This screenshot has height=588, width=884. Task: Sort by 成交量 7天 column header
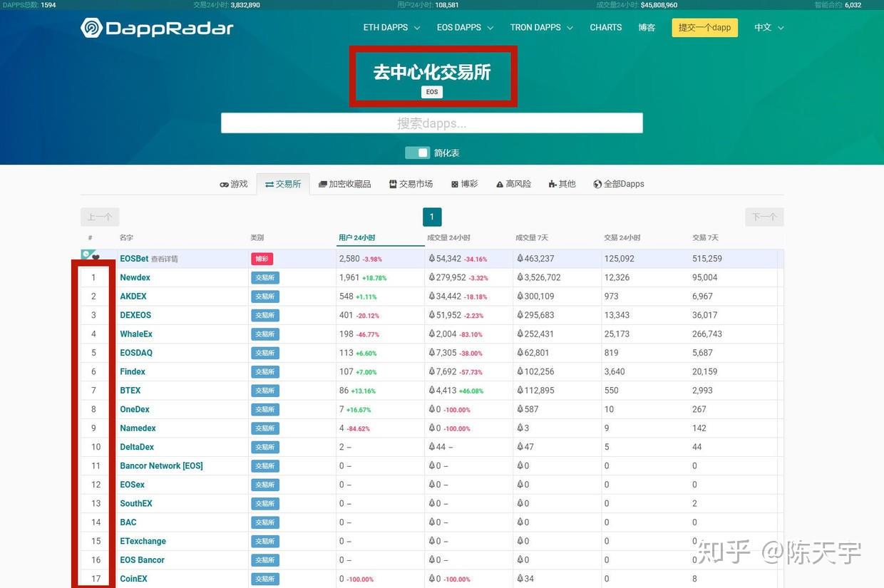pos(532,237)
